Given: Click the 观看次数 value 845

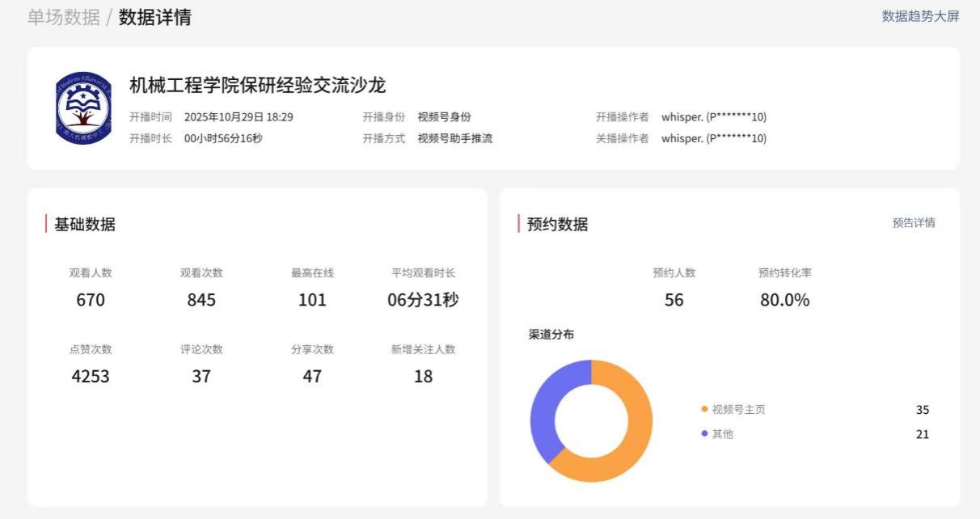Looking at the screenshot, I should (201, 300).
